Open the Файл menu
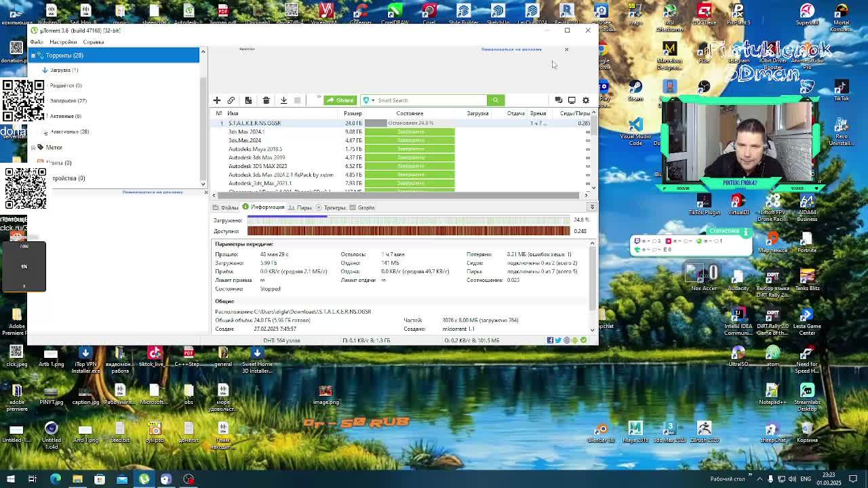This screenshot has height=488, width=868. click(x=37, y=42)
